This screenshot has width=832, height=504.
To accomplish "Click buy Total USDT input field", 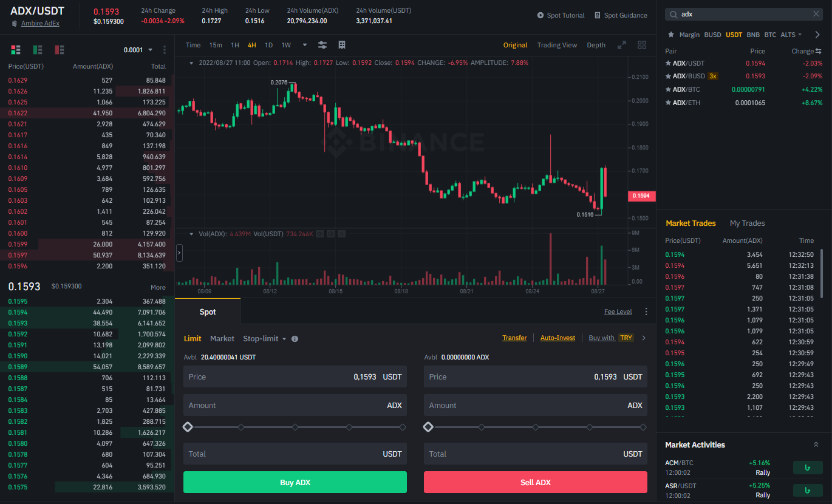I will click(x=295, y=454).
